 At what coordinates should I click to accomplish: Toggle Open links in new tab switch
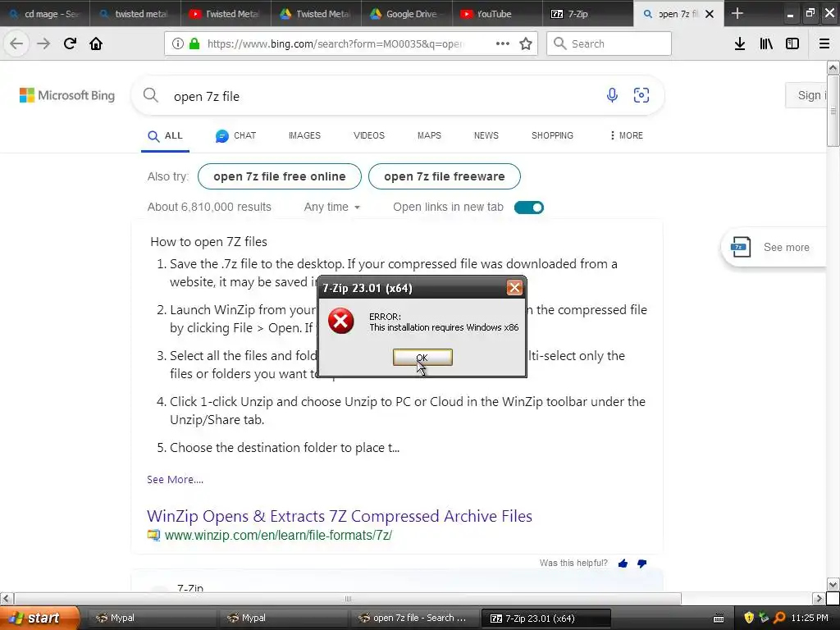pyautogui.click(x=529, y=208)
